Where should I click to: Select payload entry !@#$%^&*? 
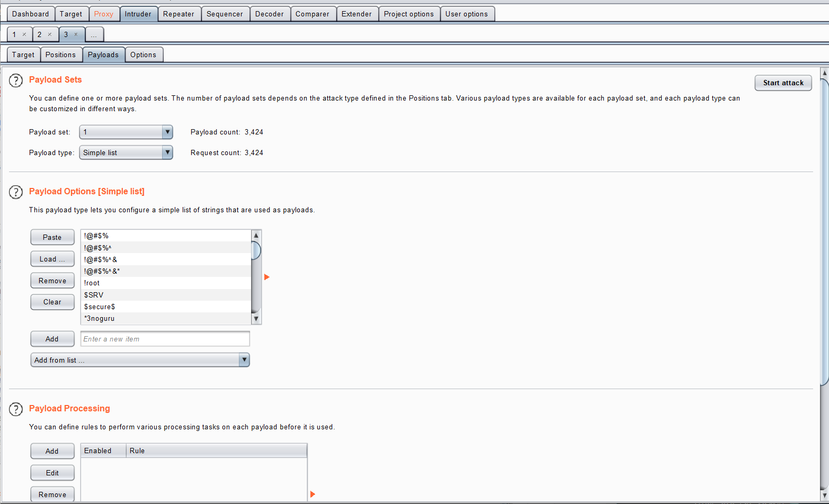(x=166, y=271)
